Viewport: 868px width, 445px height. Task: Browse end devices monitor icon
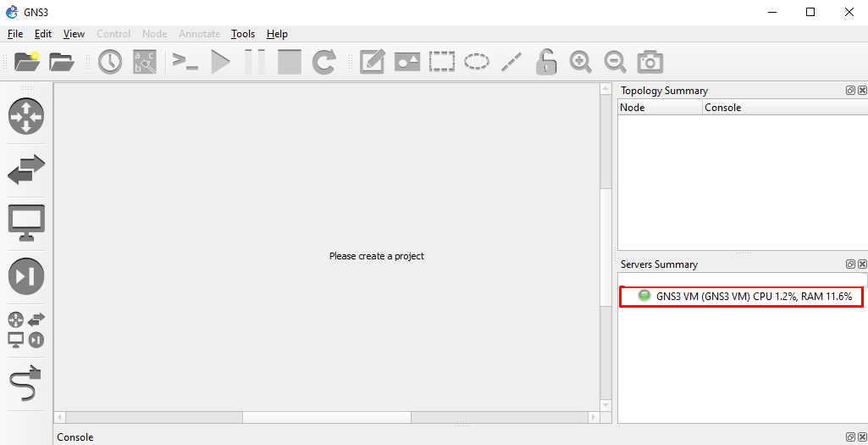tap(26, 223)
